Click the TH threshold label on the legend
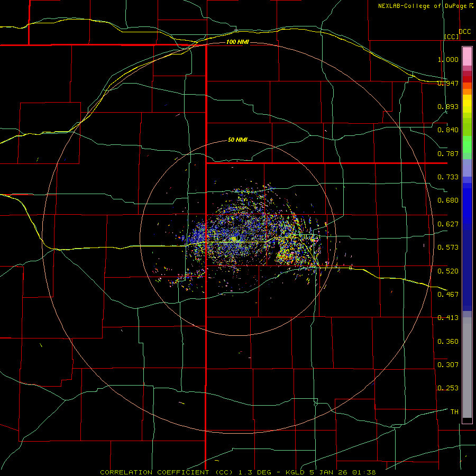 coord(454,411)
